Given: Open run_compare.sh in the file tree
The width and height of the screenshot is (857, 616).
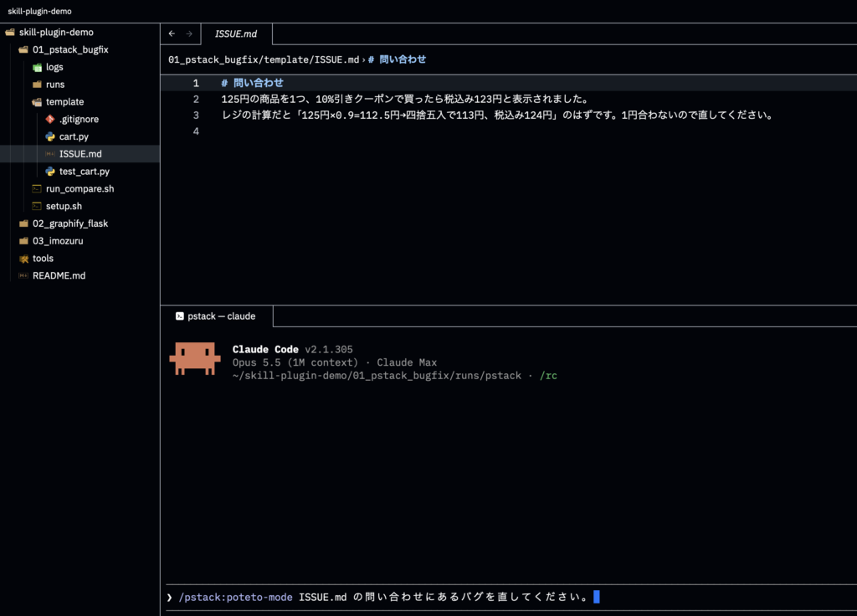Looking at the screenshot, I should [80, 189].
